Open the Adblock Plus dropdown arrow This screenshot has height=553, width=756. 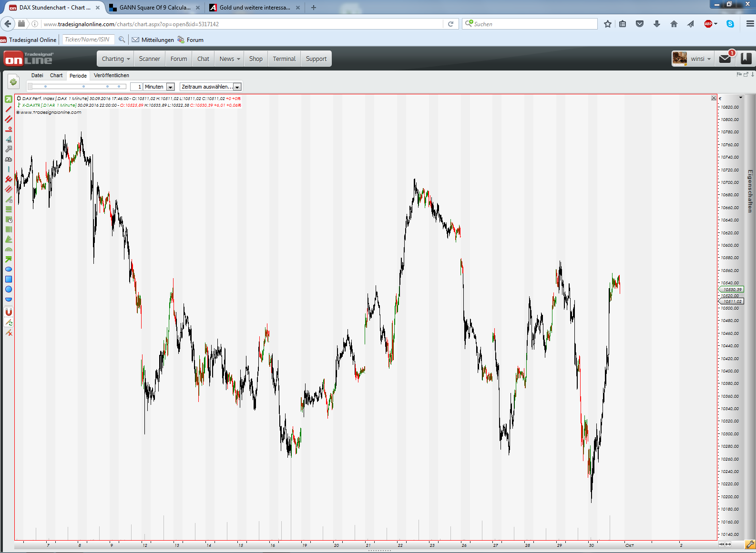point(715,24)
